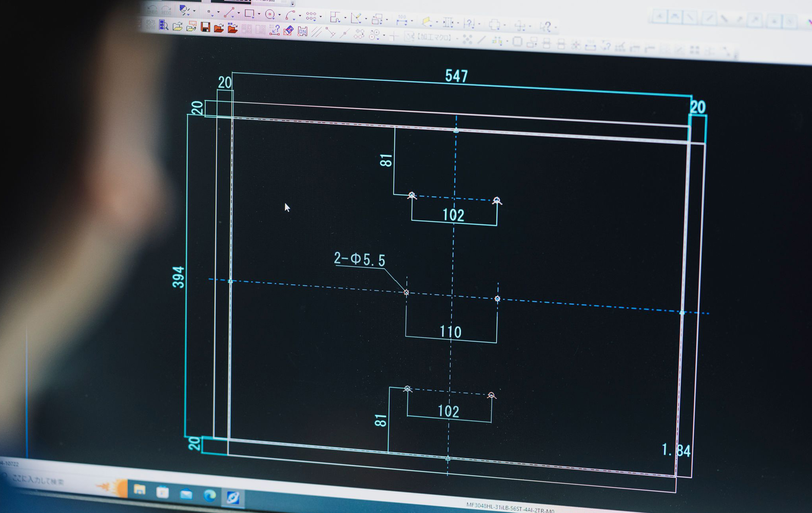Select the 100 dimension tool
The image size is (812, 513).
click(x=402, y=20)
